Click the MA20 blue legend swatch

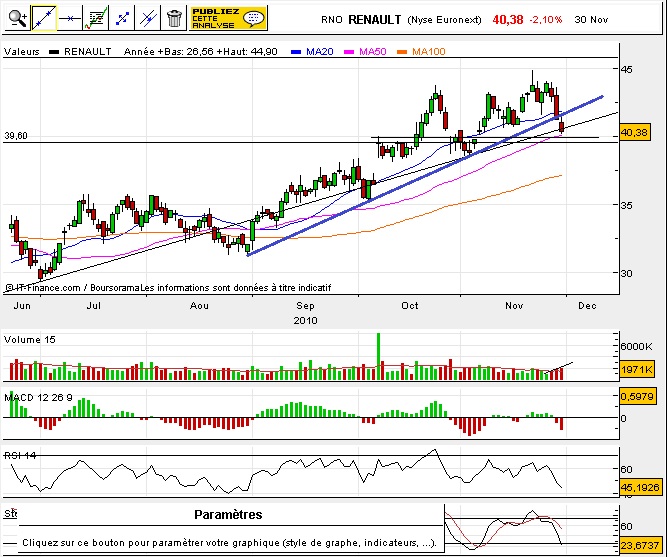point(296,52)
